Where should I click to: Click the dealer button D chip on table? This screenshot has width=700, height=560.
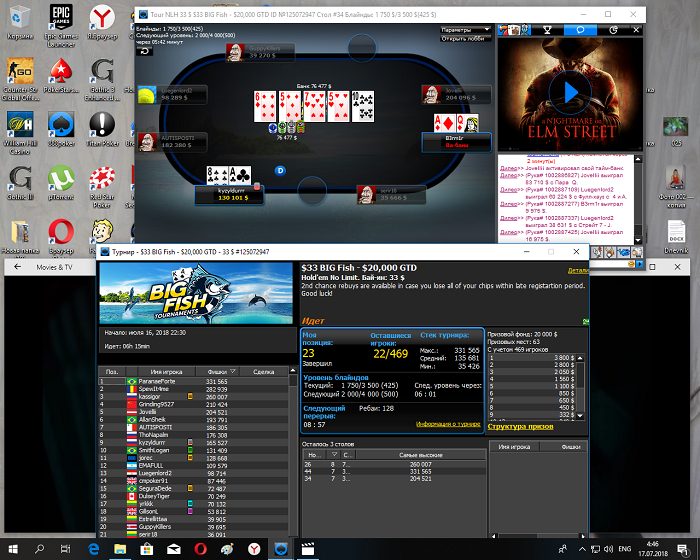(x=280, y=171)
